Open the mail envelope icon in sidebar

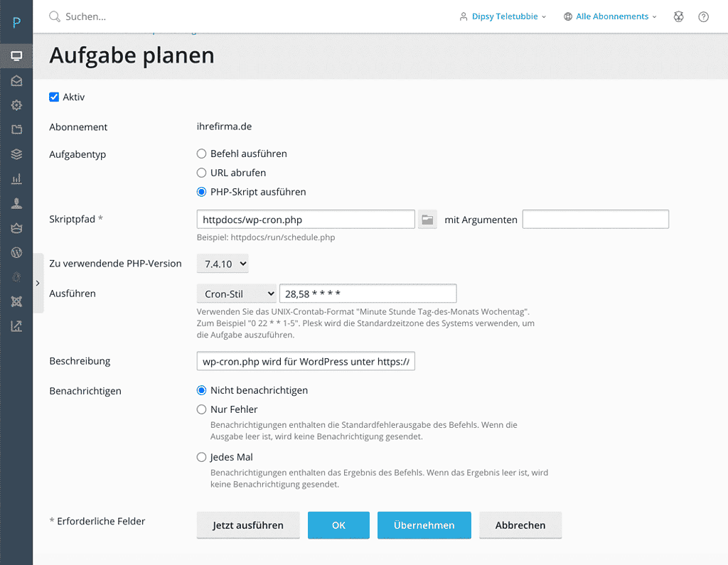click(x=16, y=81)
